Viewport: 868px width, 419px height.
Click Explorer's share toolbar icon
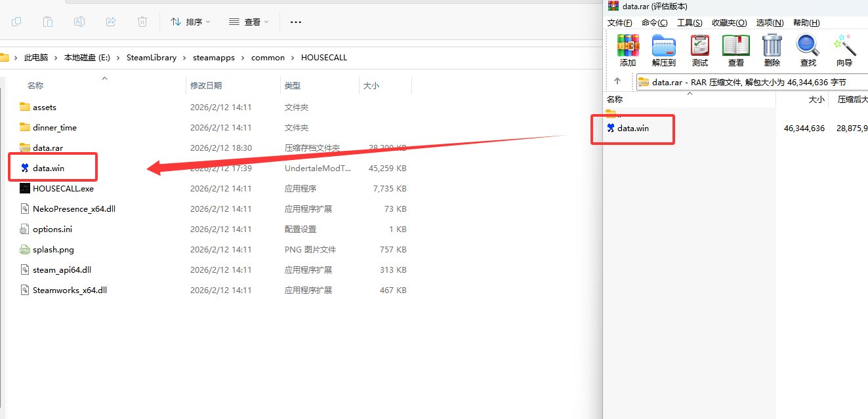tap(111, 22)
